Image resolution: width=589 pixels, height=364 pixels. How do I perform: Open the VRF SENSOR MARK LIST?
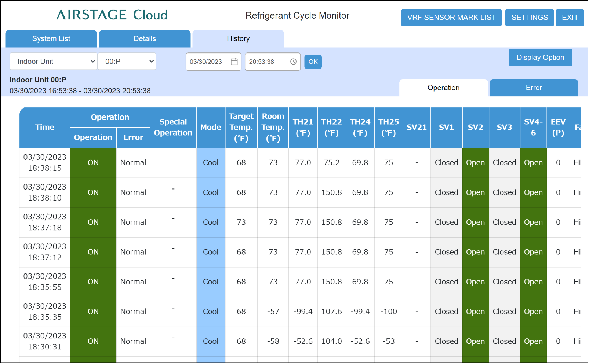pyautogui.click(x=451, y=18)
